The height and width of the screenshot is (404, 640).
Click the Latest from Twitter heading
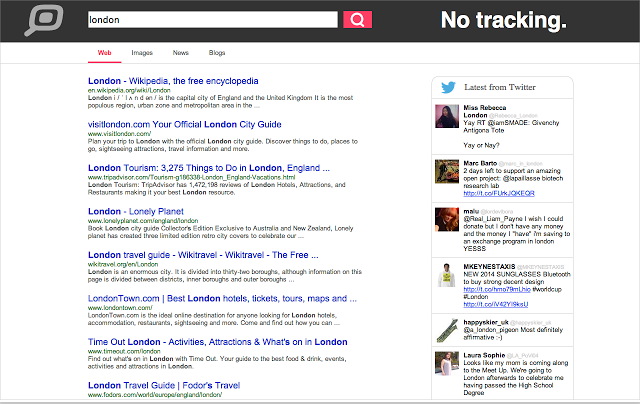pyautogui.click(x=500, y=87)
